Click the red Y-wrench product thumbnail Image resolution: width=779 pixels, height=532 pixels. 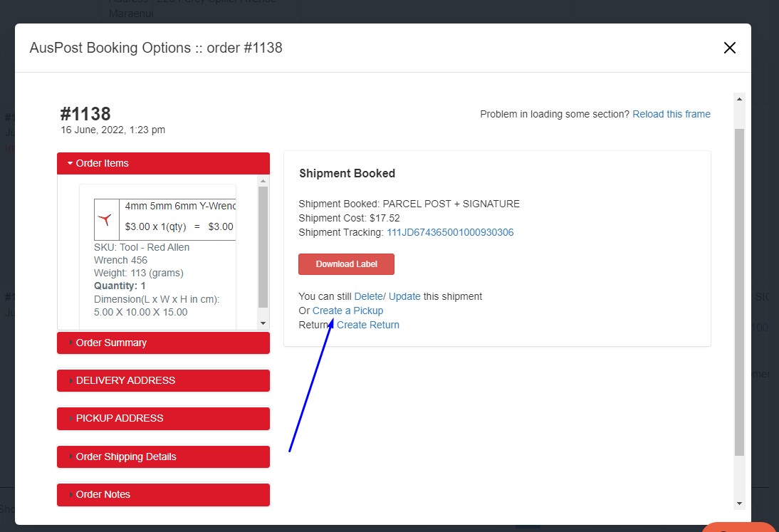pos(106,220)
